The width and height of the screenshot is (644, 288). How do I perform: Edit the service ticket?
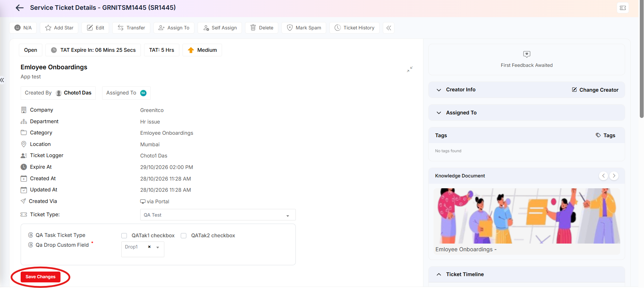point(95,28)
